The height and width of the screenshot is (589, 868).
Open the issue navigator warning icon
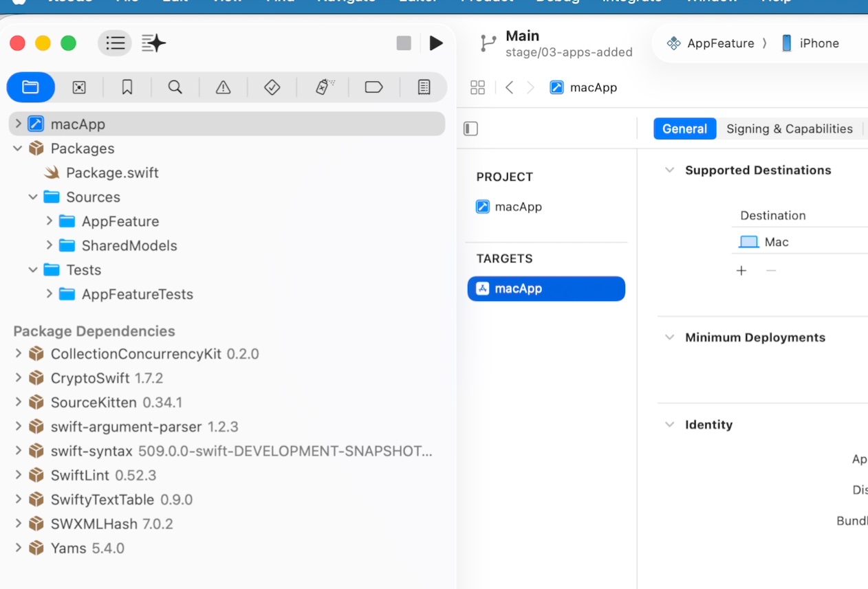pos(223,87)
